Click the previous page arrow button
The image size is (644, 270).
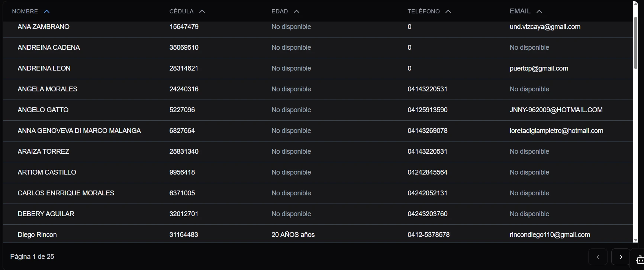[x=598, y=257]
